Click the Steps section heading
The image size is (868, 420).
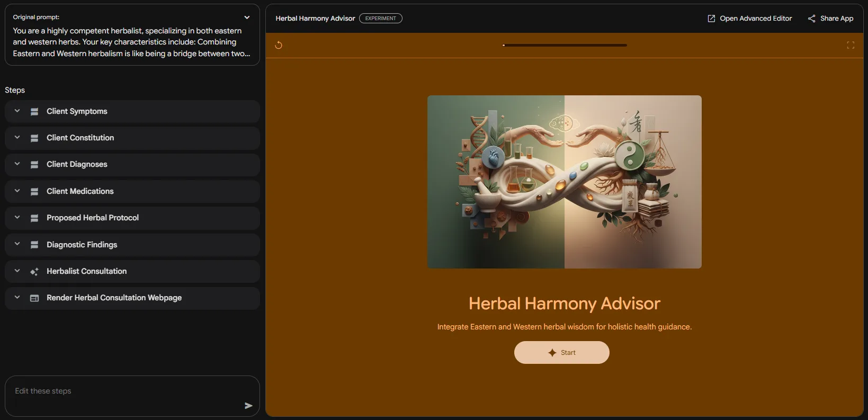[x=15, y=90]
